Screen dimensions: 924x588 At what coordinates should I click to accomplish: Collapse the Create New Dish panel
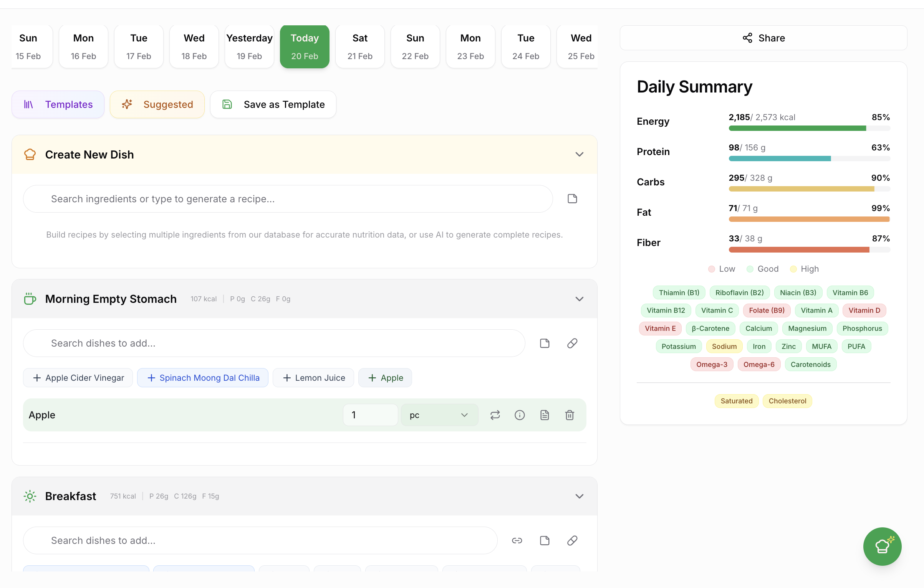[580, 154]
